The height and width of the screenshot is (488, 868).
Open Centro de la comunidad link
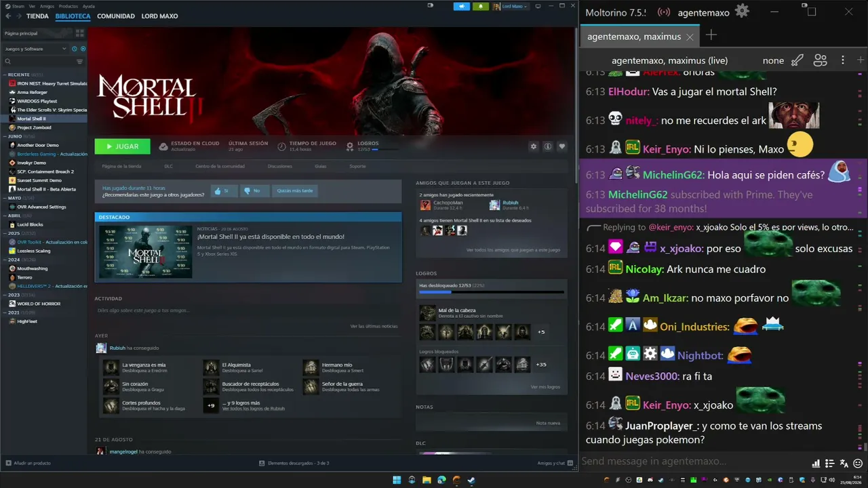220,166
